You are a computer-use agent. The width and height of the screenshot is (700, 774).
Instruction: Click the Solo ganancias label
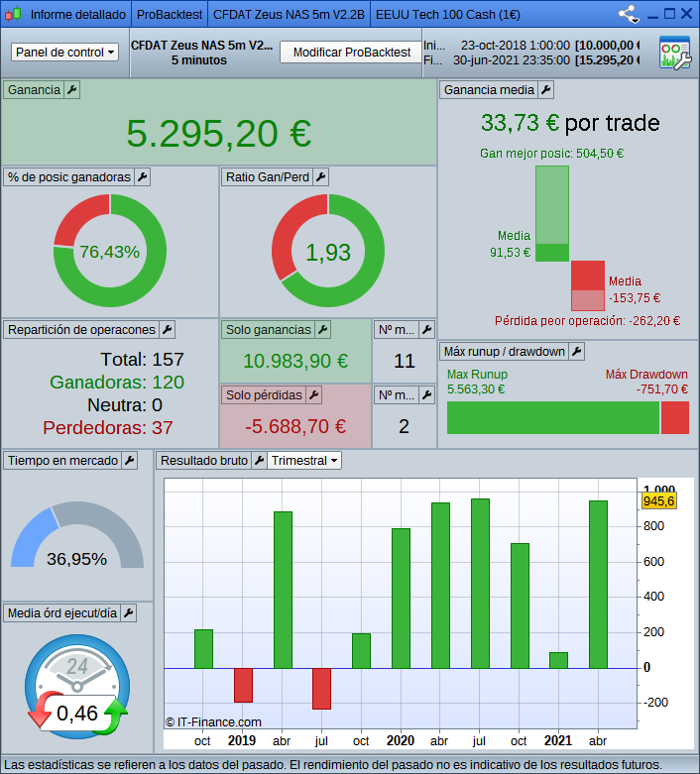coord(269,329)
